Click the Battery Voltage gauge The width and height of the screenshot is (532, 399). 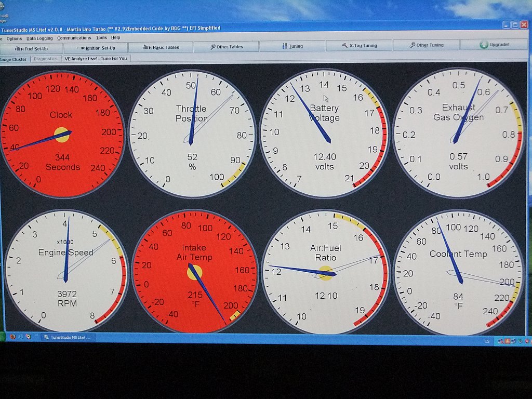[324, 134]
